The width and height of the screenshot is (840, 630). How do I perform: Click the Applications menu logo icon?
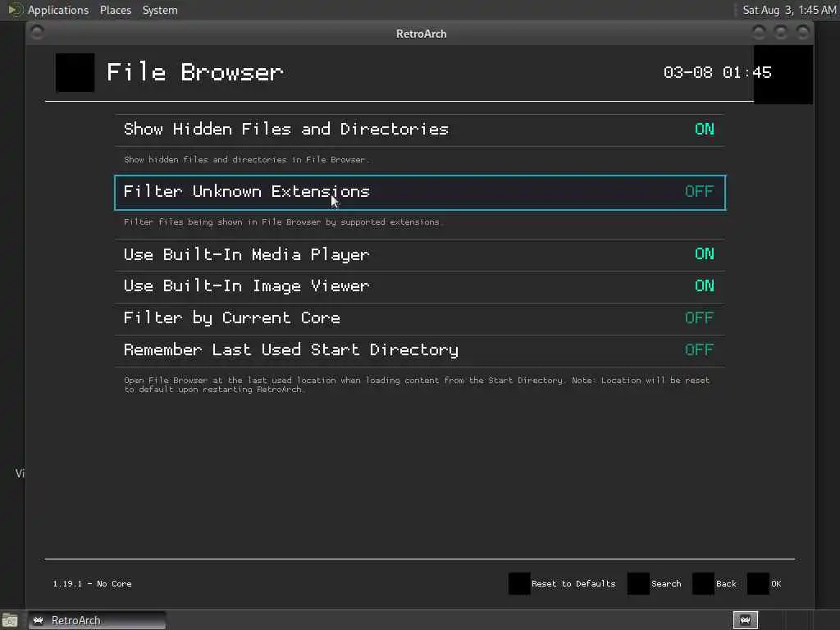coord(15,10)
